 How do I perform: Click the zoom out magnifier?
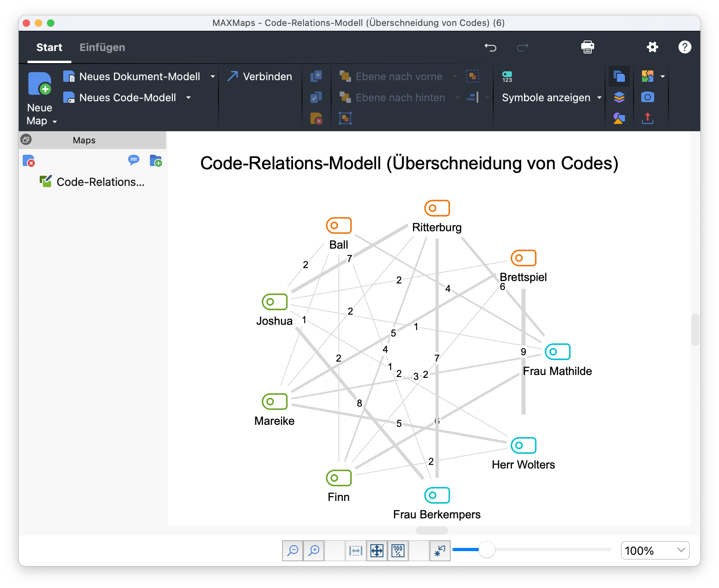pos(293,551)
